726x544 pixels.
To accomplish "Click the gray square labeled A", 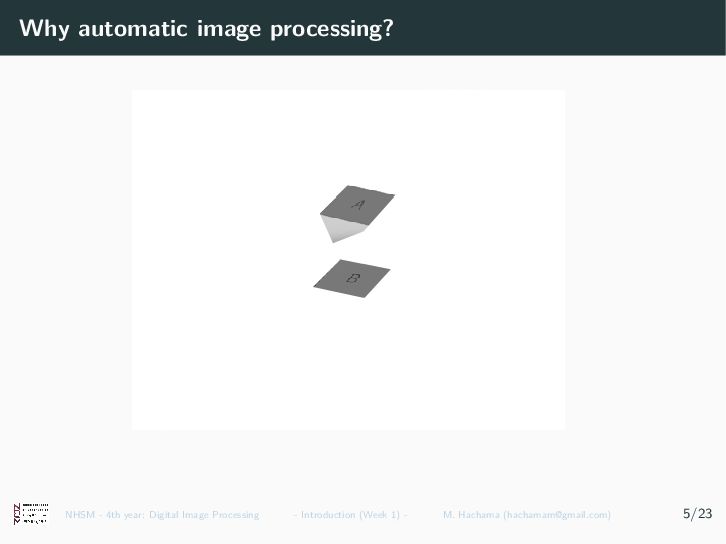I will click(x=357, y=205).
